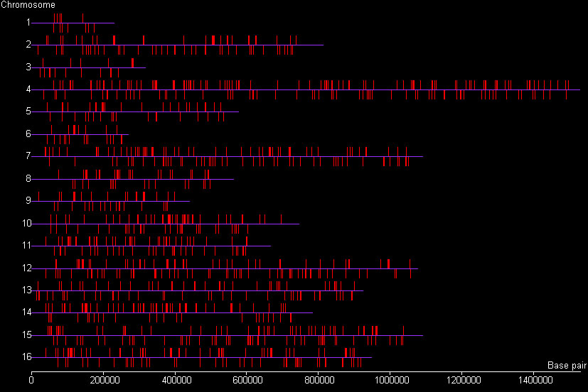The height and width of the screenshot is (392, 588).
Task: Select chromosome label 9
Action: click(x=28, y=200)
